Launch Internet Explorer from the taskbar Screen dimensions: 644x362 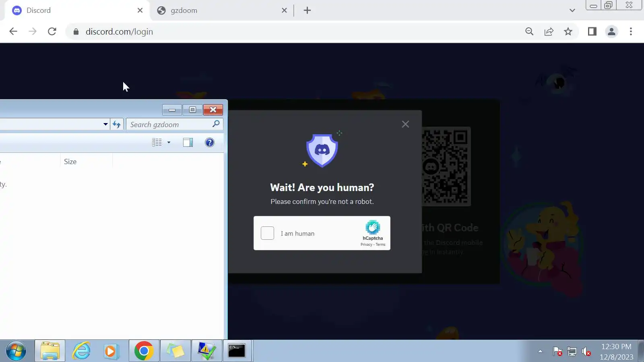81,351
